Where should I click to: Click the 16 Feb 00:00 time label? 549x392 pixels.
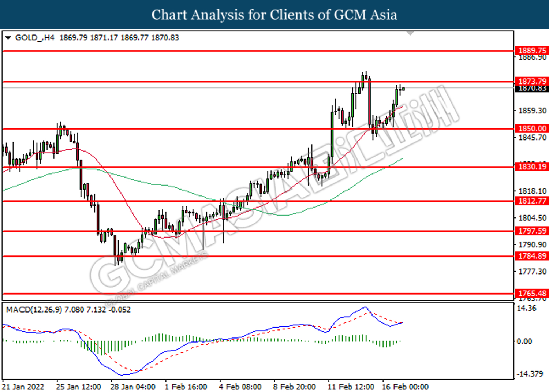click(405, 387)
